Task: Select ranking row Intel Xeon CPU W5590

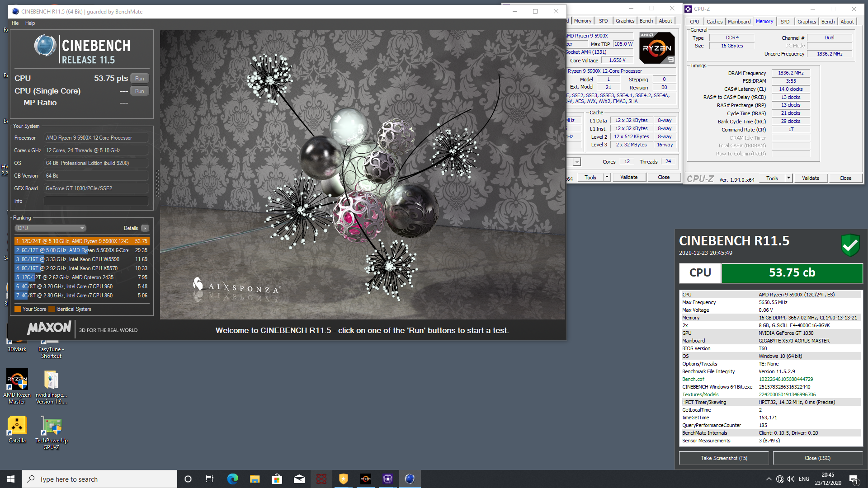Action: tap(82, 259)
